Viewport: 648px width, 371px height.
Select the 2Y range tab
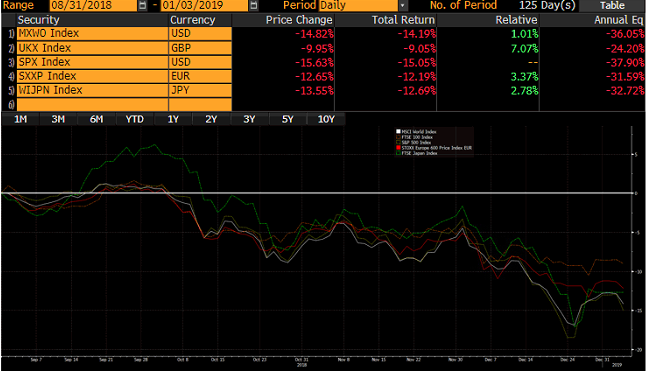click(x=211, y=119)
